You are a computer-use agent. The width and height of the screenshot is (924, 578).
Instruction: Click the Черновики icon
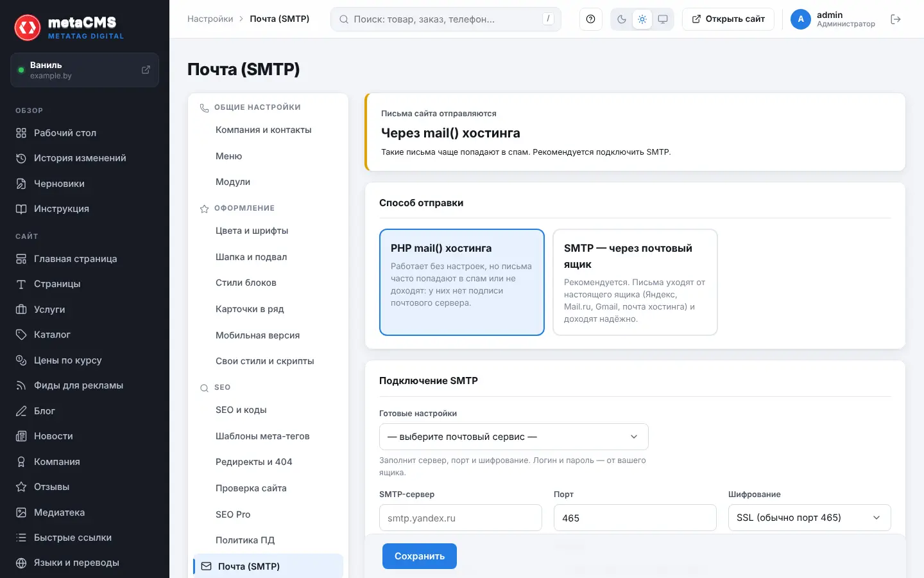click(21, 184)
